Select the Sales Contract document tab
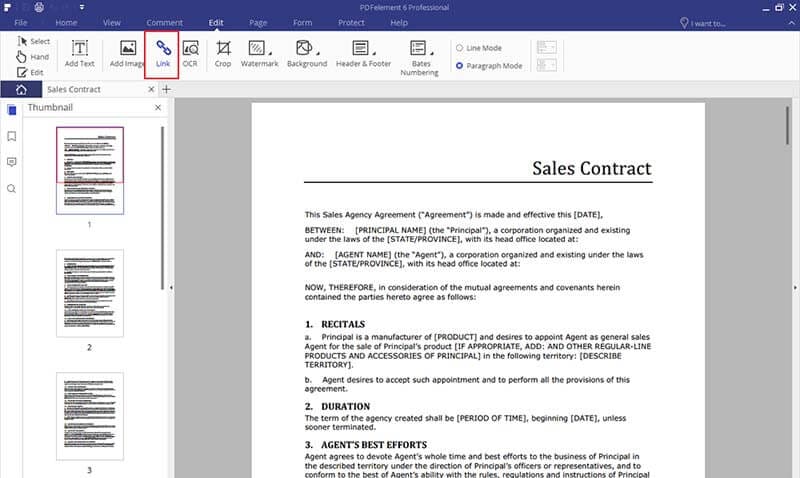This screenshot has width=800, height=478. [74, 89]
